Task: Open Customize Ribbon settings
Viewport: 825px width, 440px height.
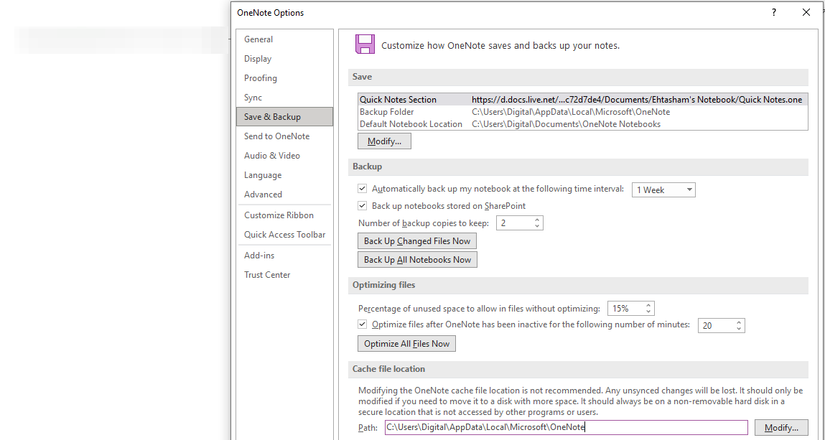Action: (x=284, y=215)
